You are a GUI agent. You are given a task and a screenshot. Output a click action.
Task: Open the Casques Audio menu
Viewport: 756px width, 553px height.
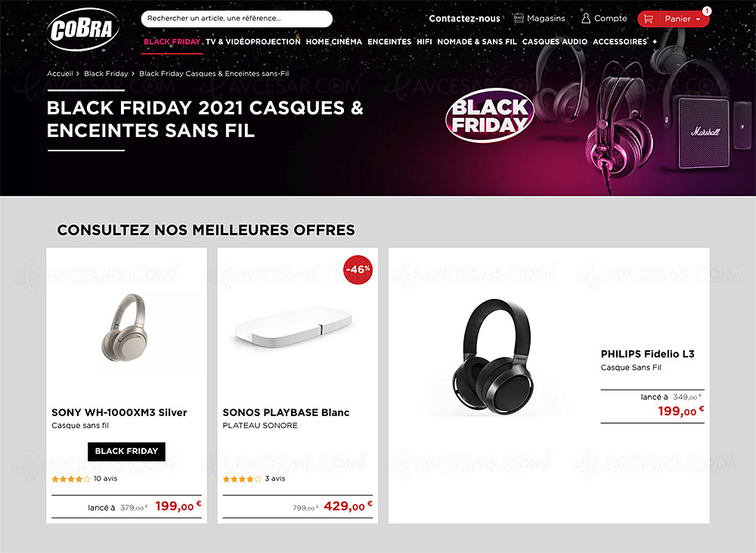(x=555, y=42)
